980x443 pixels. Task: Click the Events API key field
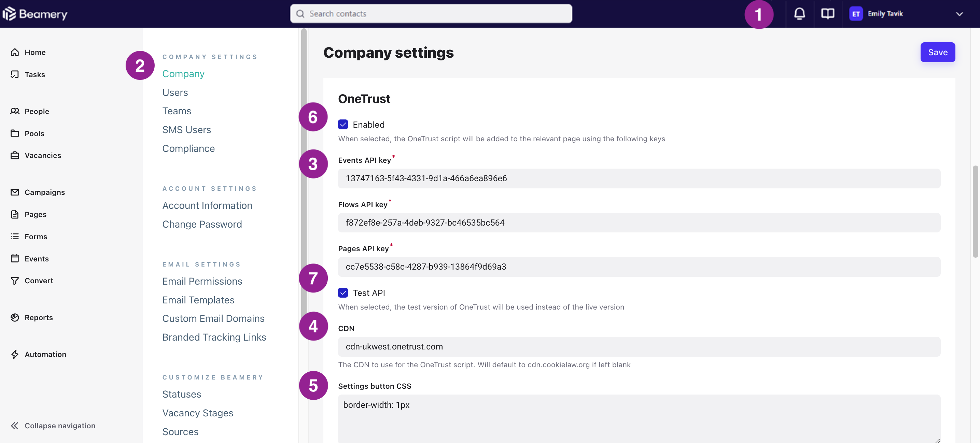(x=639, y=178)
